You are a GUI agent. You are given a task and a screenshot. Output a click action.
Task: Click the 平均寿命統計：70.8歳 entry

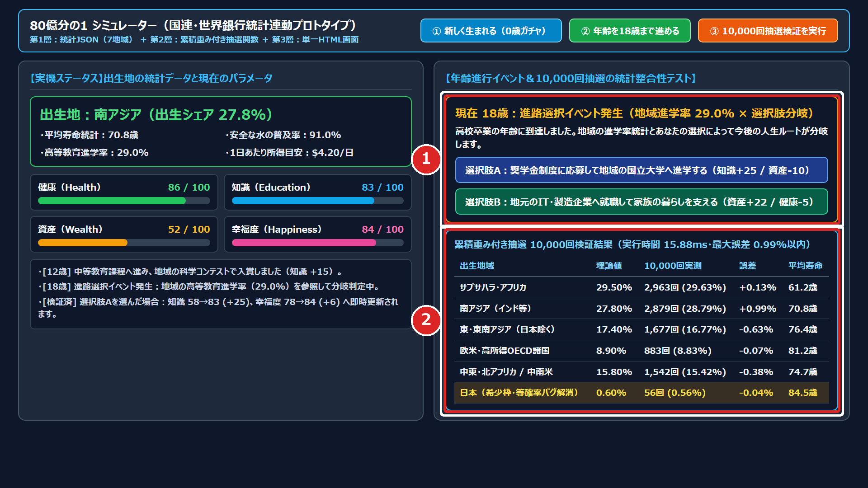tap(89, 135)
